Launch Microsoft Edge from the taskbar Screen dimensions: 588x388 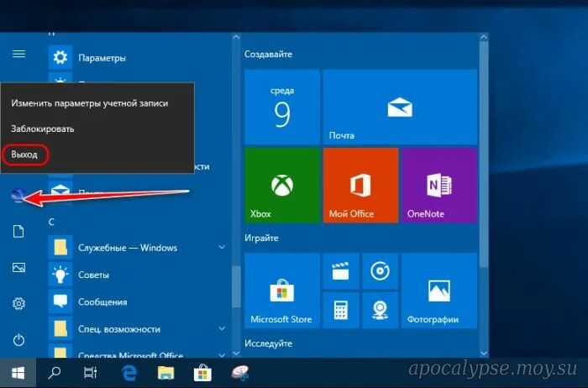(x=129, y=373)
